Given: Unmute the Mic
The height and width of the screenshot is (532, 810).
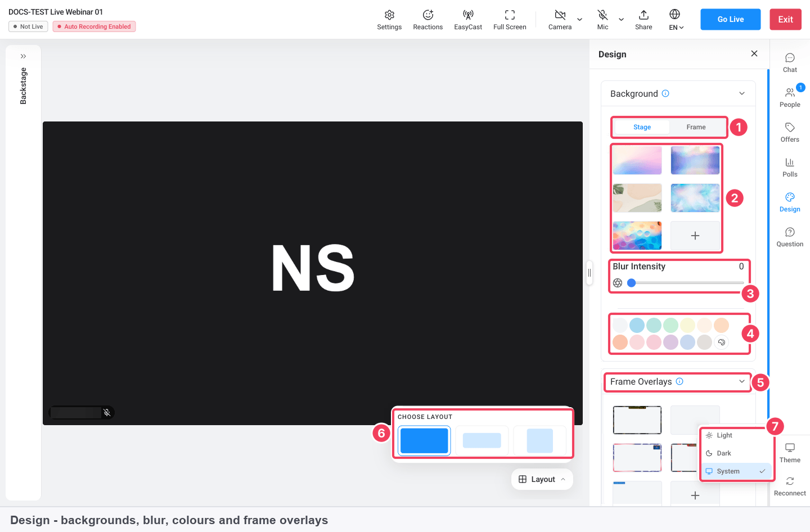Looking at the screenshot, I should (602, 20).
